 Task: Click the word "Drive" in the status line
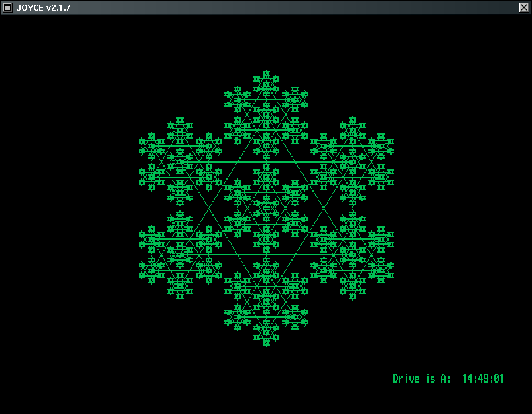(406, 379)
